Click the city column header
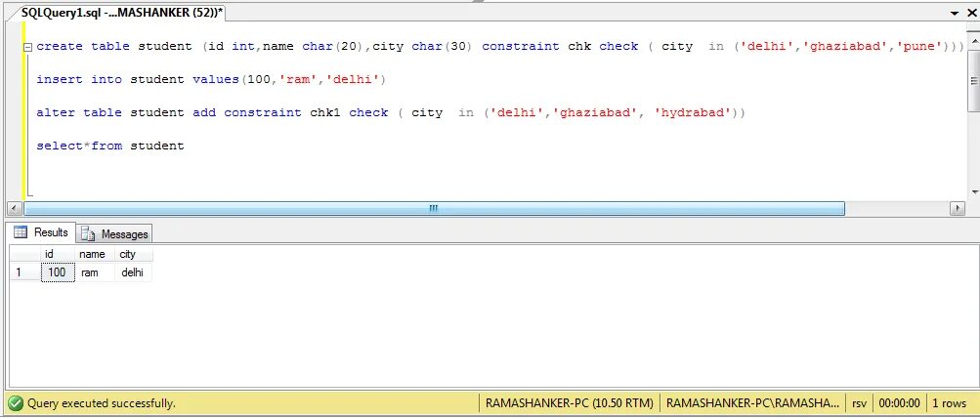980x418 pixels. point(133,254)
